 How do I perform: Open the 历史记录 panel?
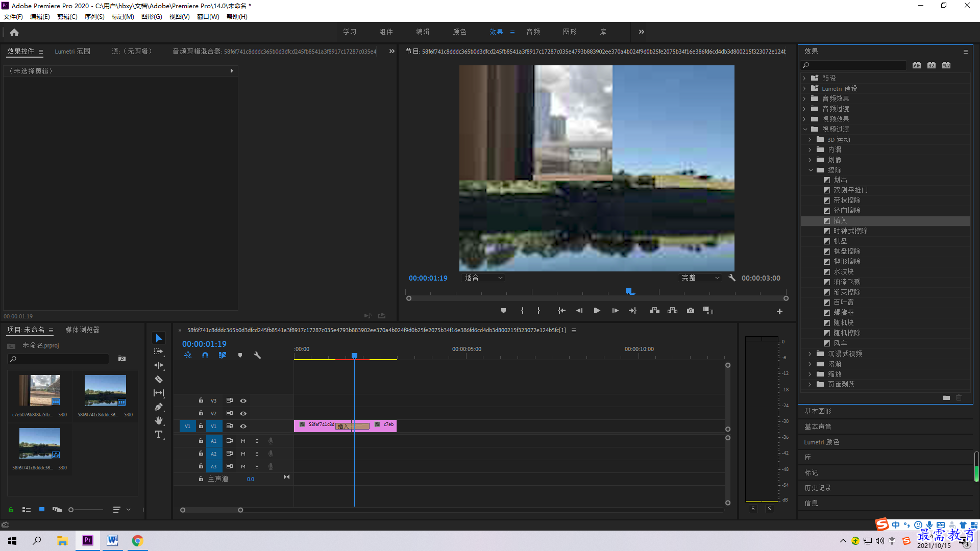point(818,488)
